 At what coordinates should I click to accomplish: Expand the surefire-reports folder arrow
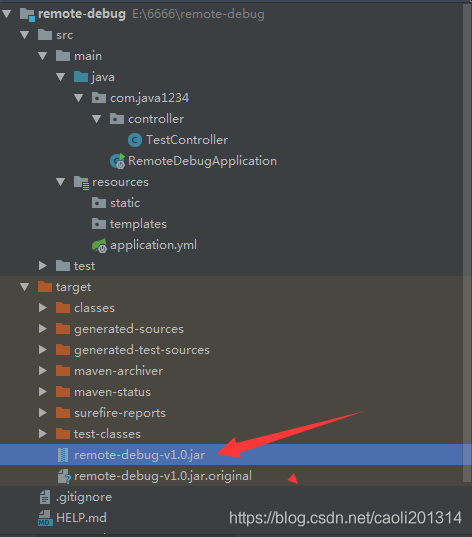(x=42, y=413)
